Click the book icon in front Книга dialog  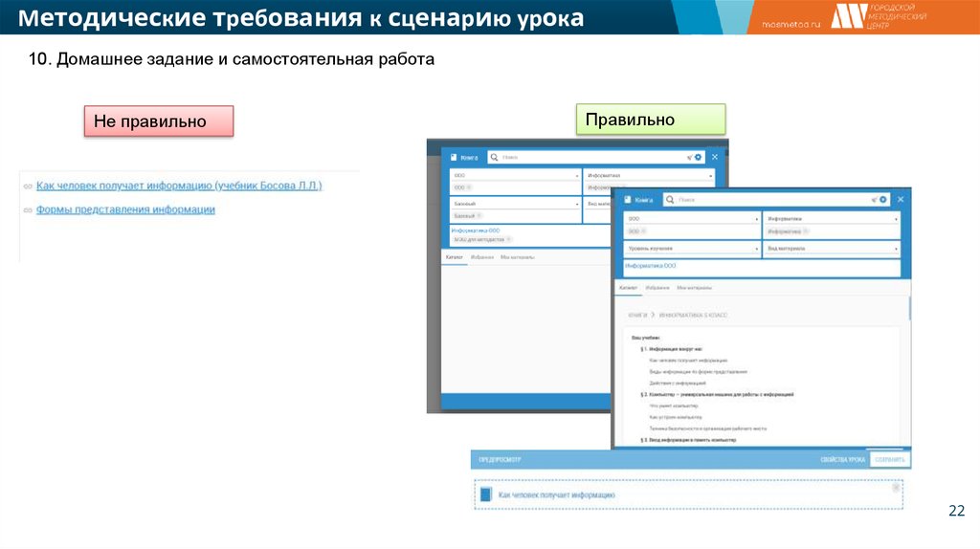[628, 200]
